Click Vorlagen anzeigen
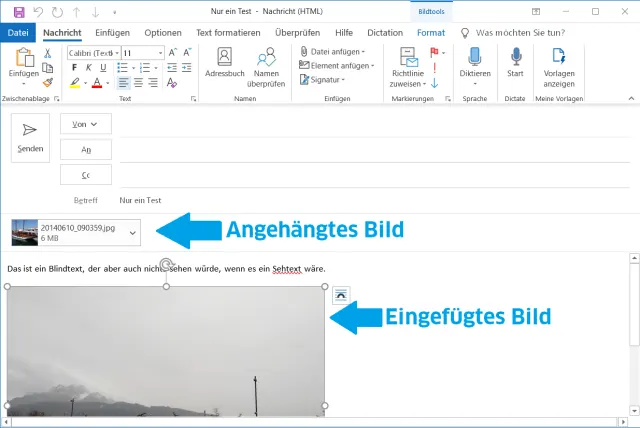The width and height of the screenshot is (640, 428). (559, 67)
